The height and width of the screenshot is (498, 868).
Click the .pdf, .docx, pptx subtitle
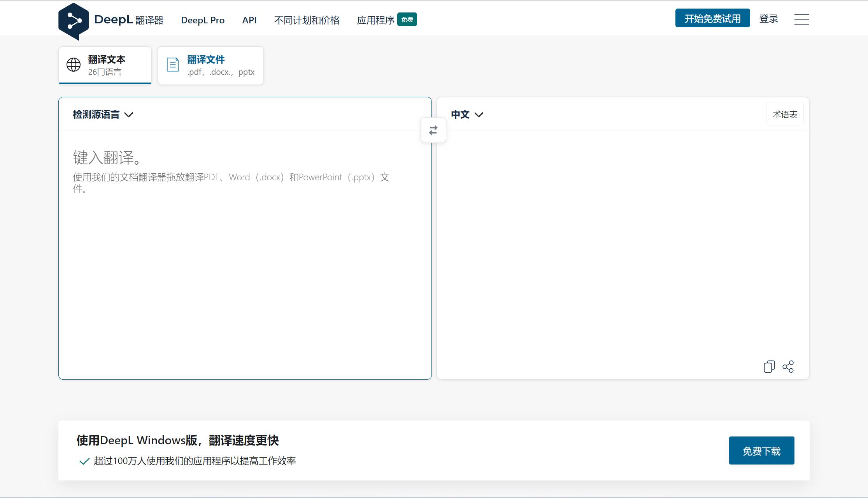click(x=221, y=72)
